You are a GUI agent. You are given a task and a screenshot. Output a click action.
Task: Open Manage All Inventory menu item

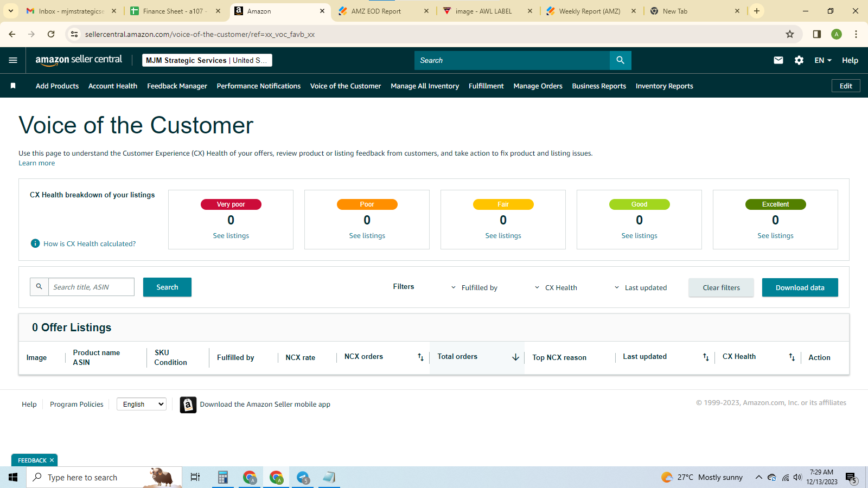425,86
